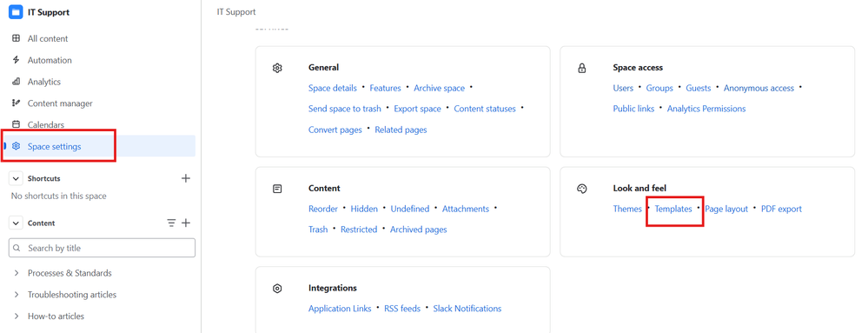Open the Features link

pos(385,88)
